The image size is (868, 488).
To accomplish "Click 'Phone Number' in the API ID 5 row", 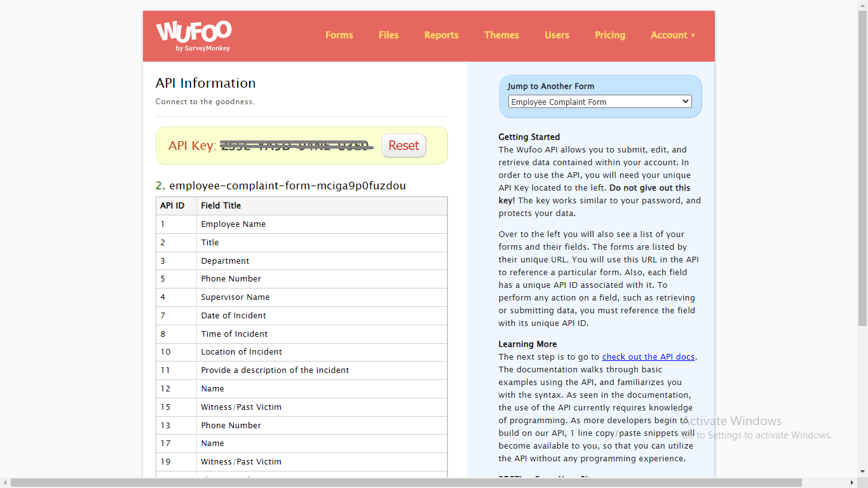I will click(231, 279).
